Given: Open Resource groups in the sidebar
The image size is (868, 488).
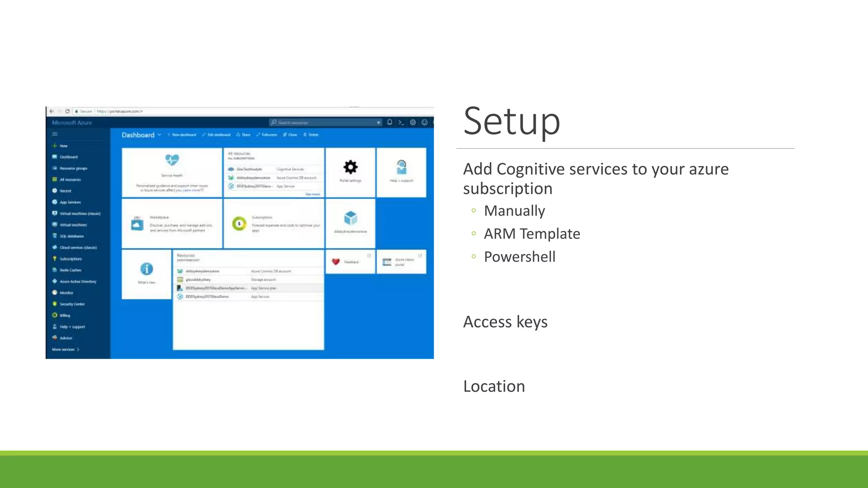Looking at the screenshot, I should (73, 168).
